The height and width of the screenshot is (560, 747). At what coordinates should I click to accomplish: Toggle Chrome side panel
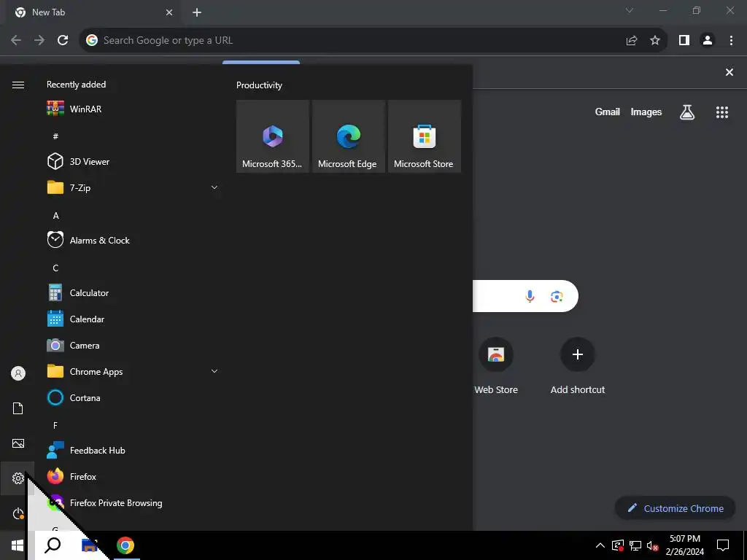(x=684, y=41)
